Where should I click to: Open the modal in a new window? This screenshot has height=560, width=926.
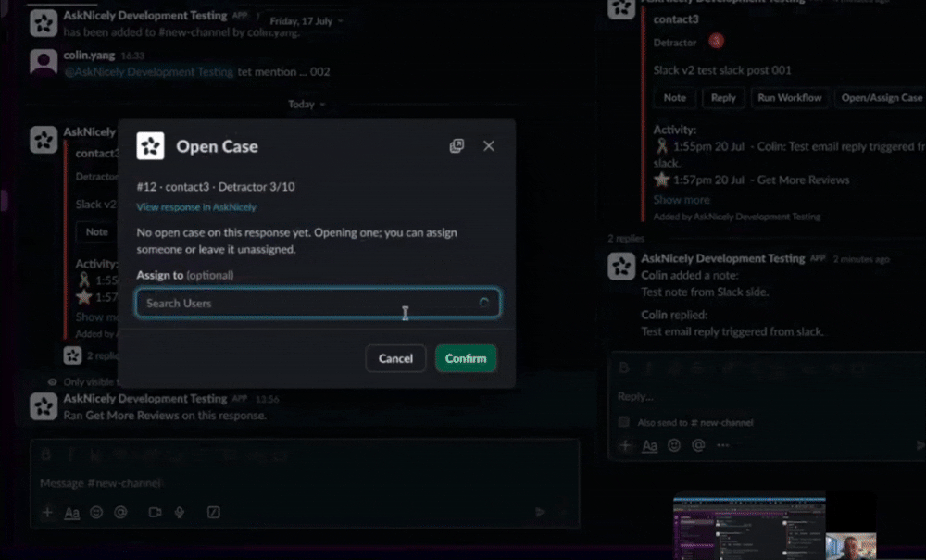tap(457, 145)
